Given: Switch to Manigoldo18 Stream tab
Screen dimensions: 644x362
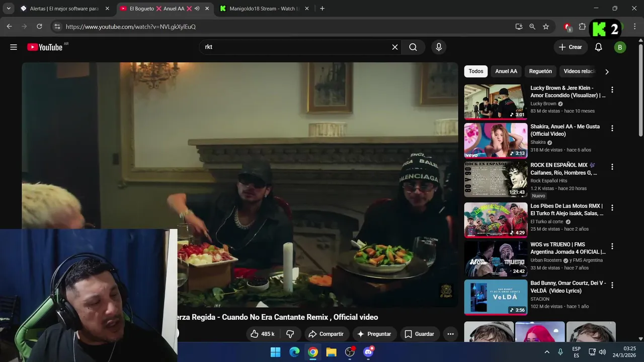Looking at the screenshot, I should click(264, 9).
